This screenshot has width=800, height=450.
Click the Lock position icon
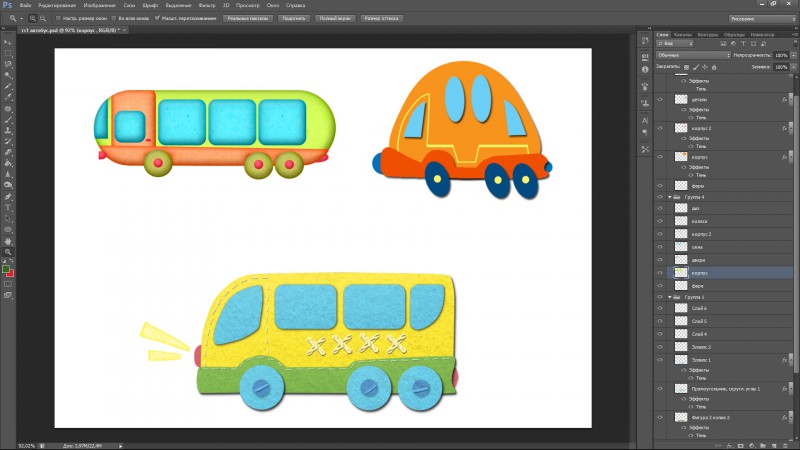(x=705, y=67)
